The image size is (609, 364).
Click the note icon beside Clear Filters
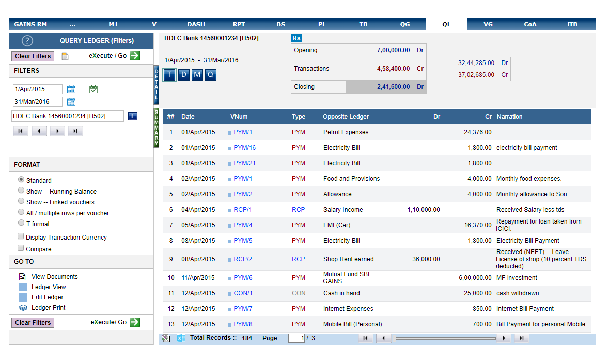point(65,56)
